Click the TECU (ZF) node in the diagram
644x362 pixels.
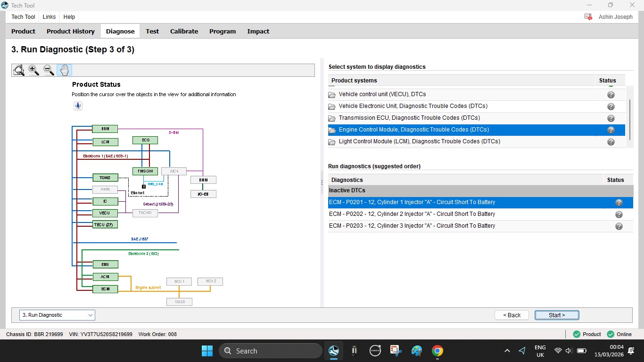coord(105,224)
